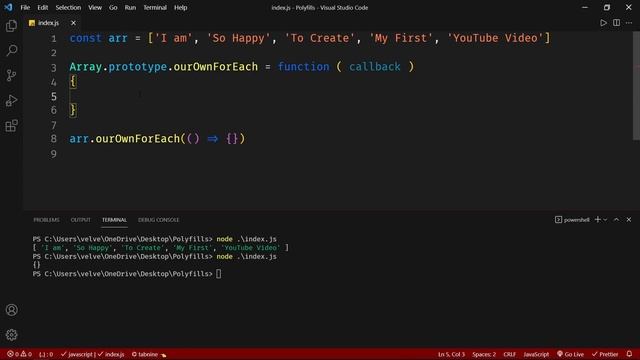Change JavaScript language mode
Viewport: 640px width, 360px height.
tap(536, 354)
